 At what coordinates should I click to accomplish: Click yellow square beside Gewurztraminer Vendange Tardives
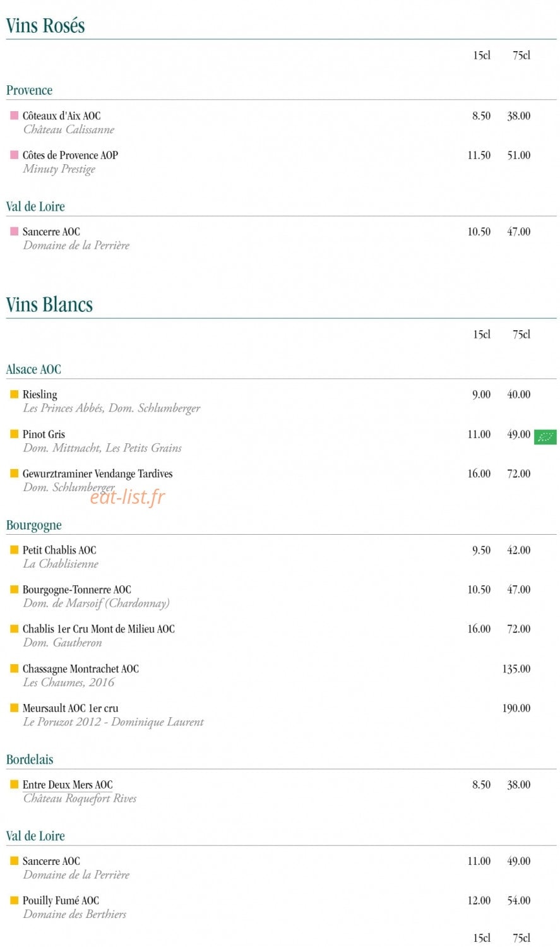14,473
